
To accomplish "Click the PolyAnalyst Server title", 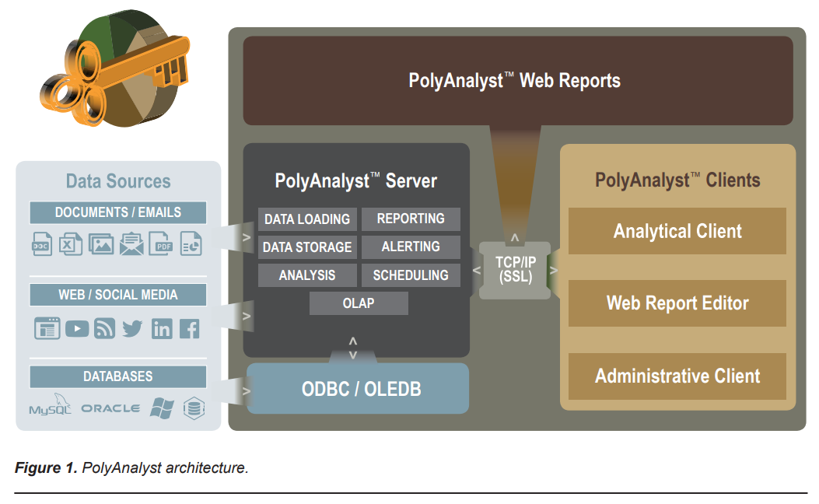I will coord(355,180).
